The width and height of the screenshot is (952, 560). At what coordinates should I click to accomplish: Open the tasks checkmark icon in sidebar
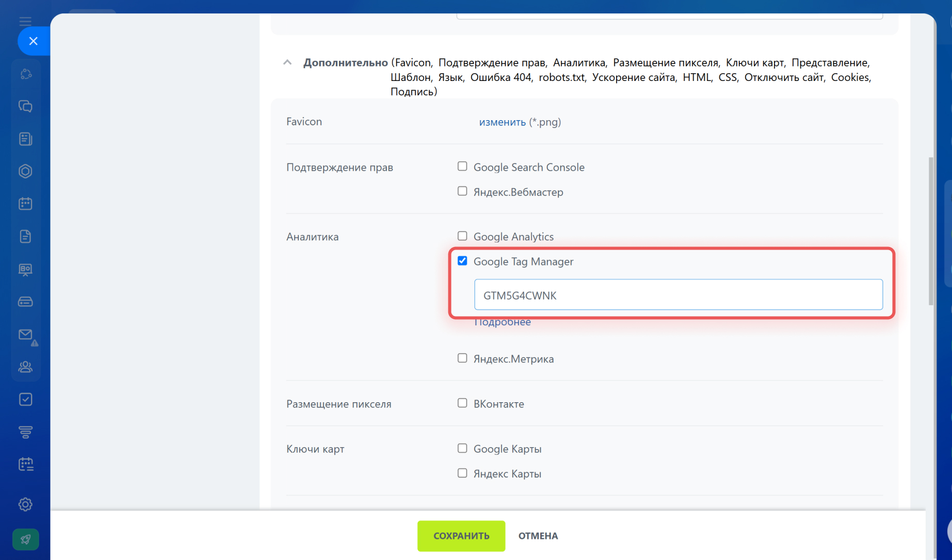(25, 400)
